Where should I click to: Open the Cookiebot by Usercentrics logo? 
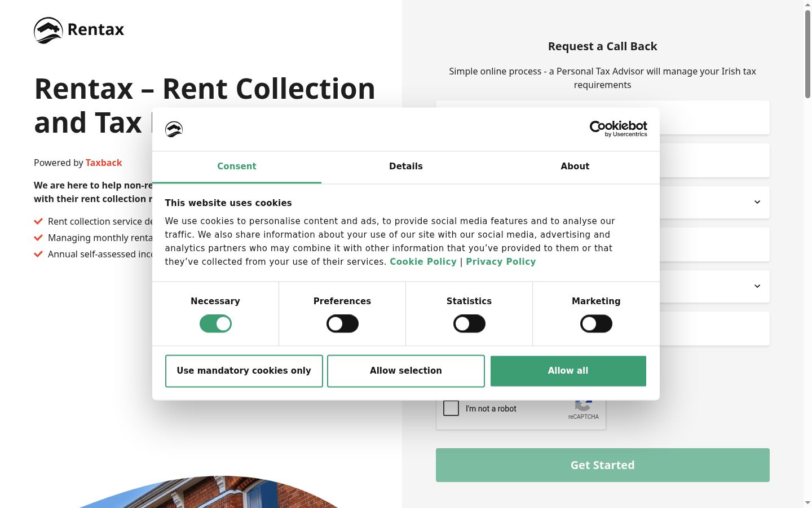[618, 129]
